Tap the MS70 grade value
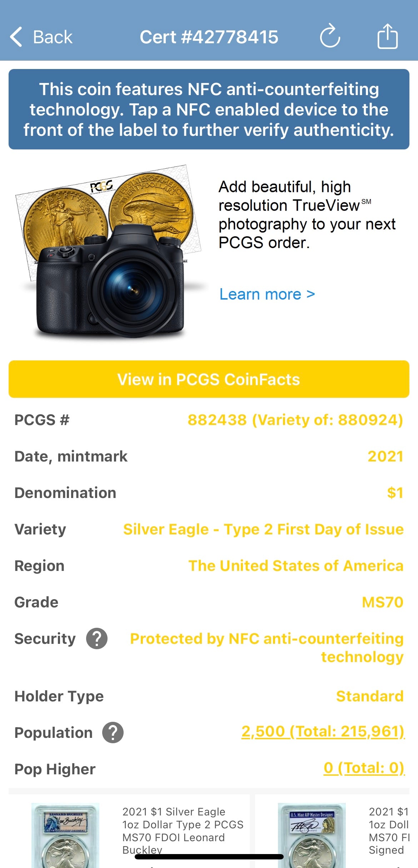The height and width of the screenshot is (868, 418). (382, 602)
